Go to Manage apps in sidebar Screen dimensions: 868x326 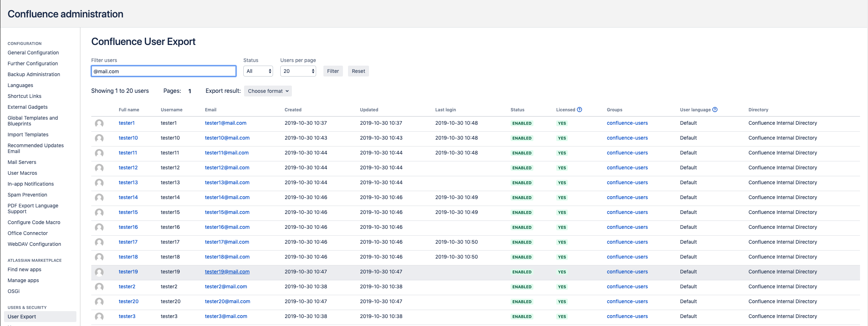pos(23,280)
